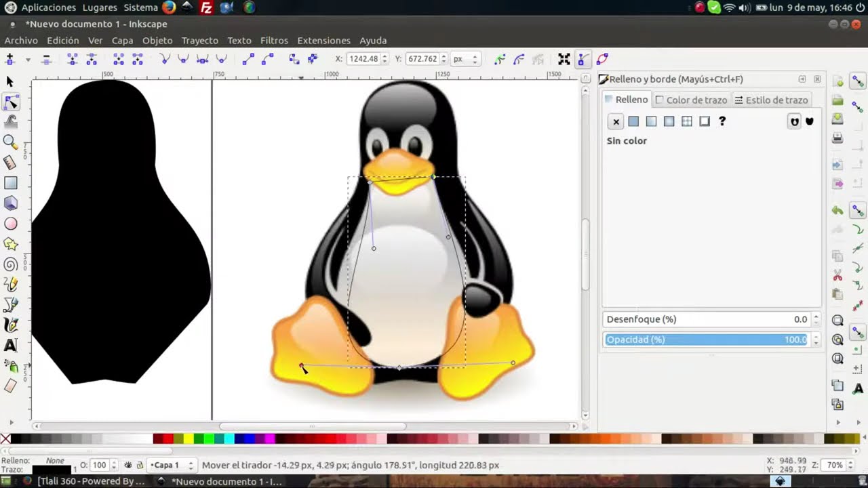Set fill paint to flat color
Screen dimensions: 868x488
pyautogui.click(x=633, y=121)
